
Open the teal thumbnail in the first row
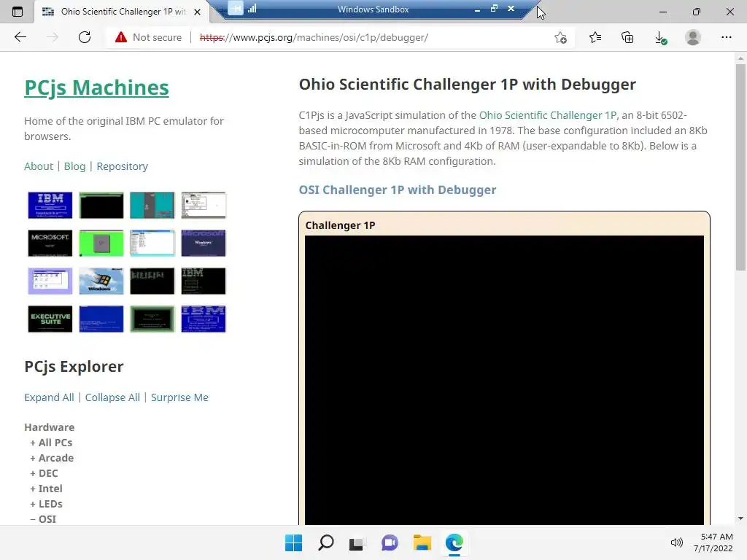[152, 205]
